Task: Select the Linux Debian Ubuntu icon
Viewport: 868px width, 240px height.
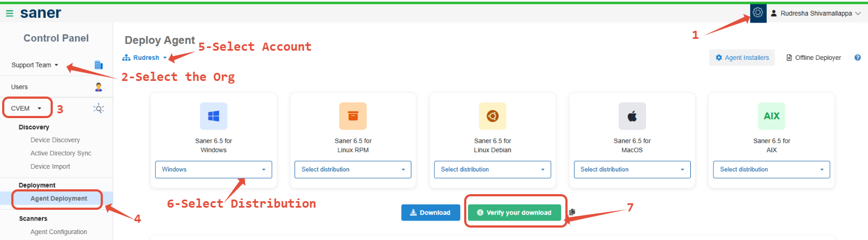Action: tap(493, 116)
